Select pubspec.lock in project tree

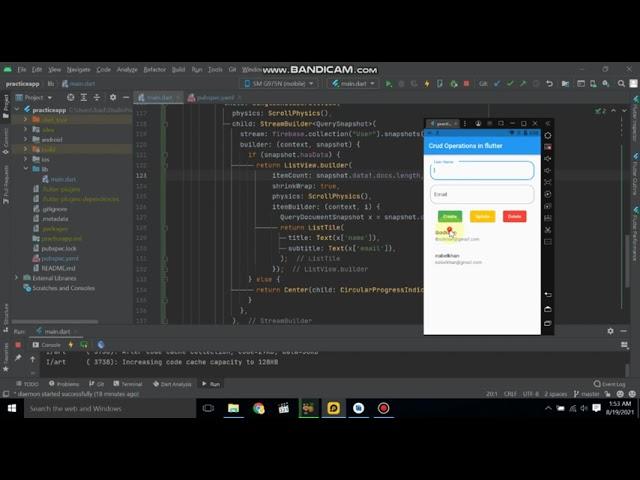click(x=54, y=248)
